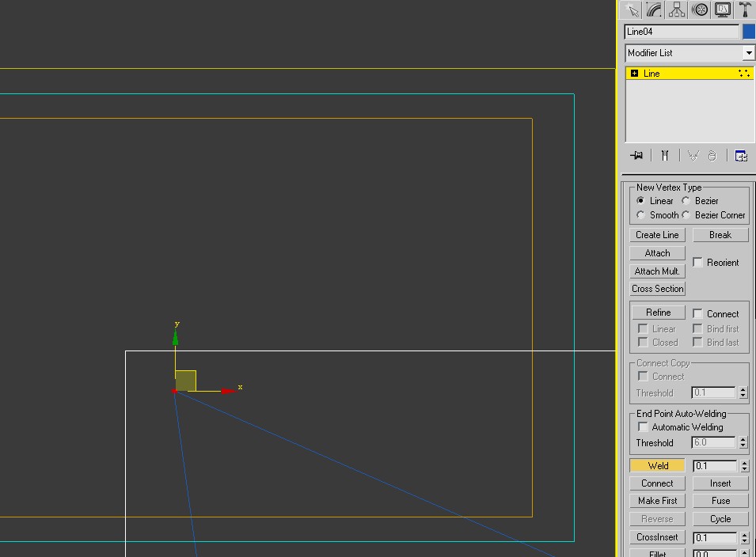Open the Create command panel tab

[x=632, y=9]
